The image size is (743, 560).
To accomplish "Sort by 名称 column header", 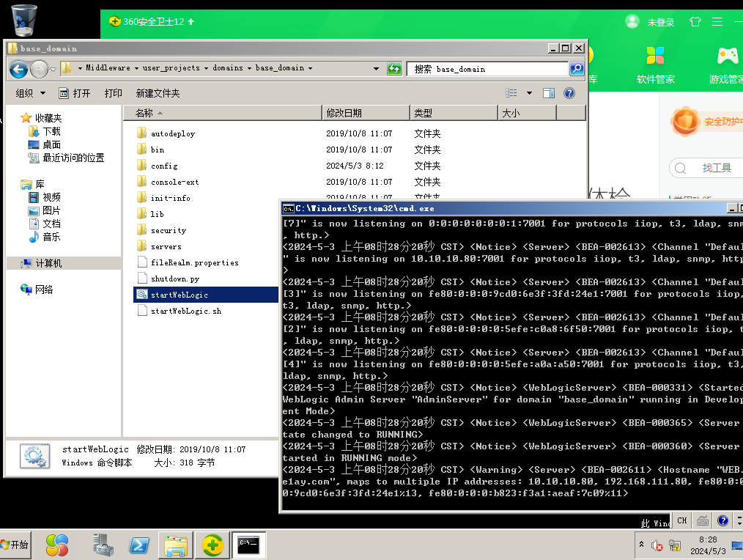I will click(223, 113).
